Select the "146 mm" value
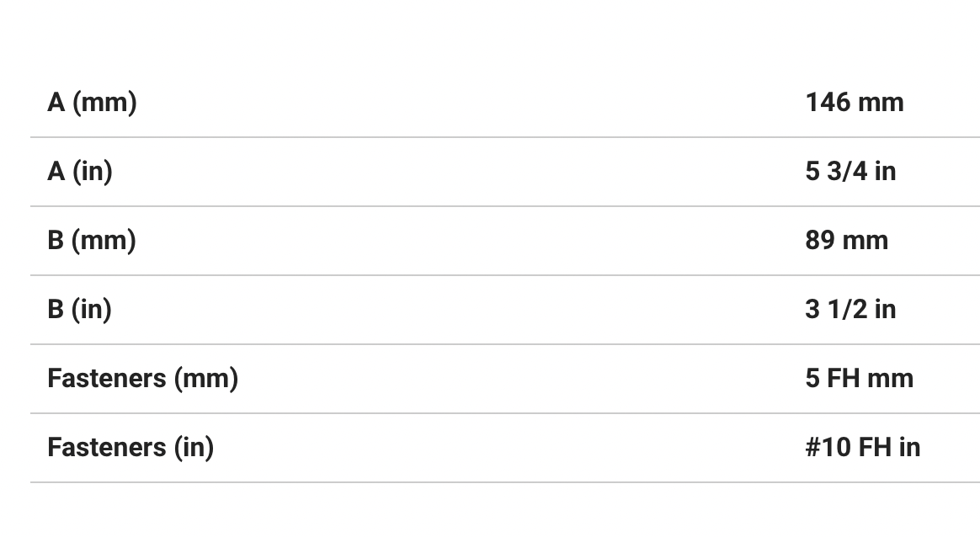The image size is (980, 537). tap(854, 103)
